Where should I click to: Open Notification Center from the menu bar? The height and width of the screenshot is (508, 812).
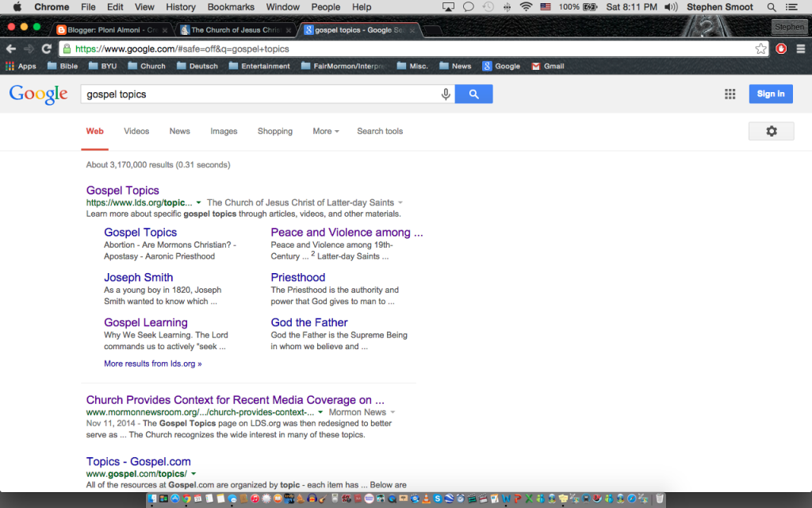coord(791,6)
